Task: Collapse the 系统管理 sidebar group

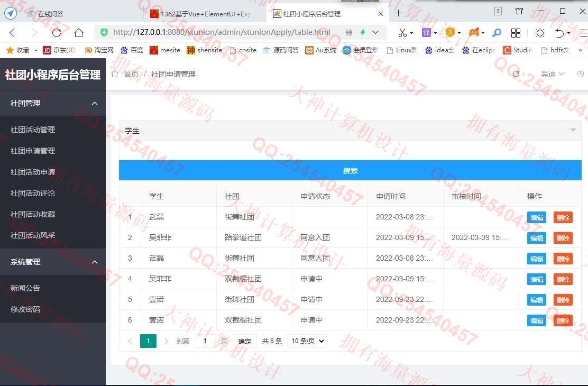Action: pos(53,262)
